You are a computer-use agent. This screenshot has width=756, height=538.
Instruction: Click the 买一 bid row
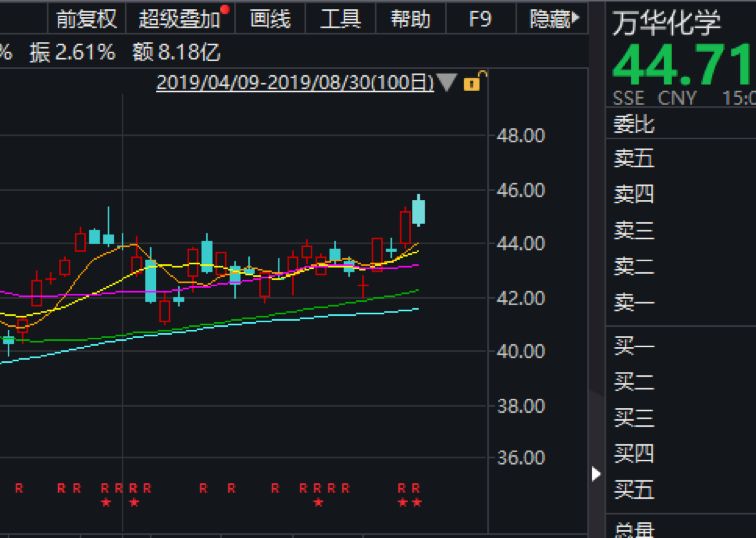click(681, 346)
